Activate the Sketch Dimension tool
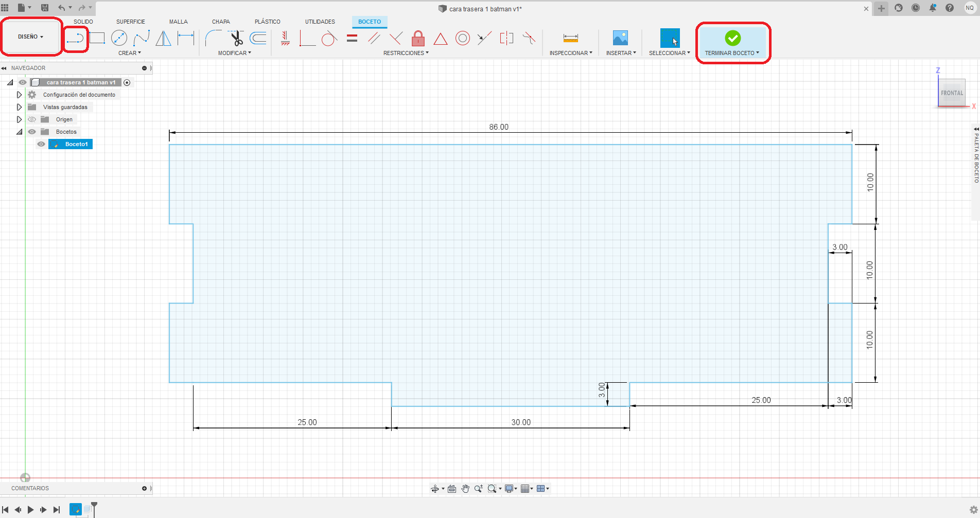The height and width of the screenshot is (518, 980). click(x=186, y=38)
